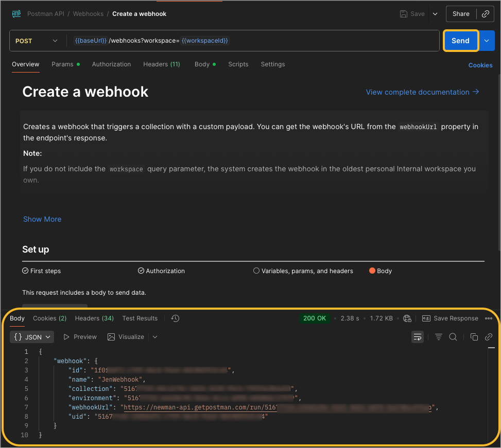Select the Body setup step
This screenshot has height=448, width=501.
pyautogui.click(x=380, y=271)
